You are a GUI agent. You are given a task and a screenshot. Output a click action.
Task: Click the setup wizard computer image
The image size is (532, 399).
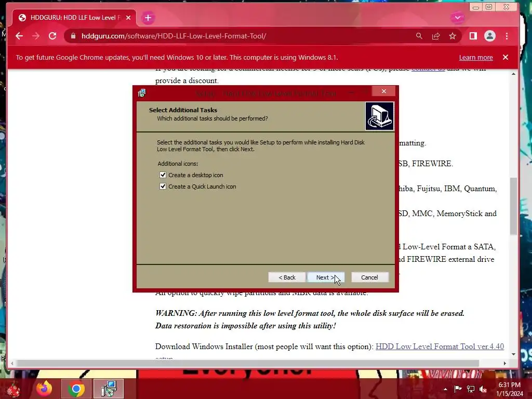coord(379,116)
